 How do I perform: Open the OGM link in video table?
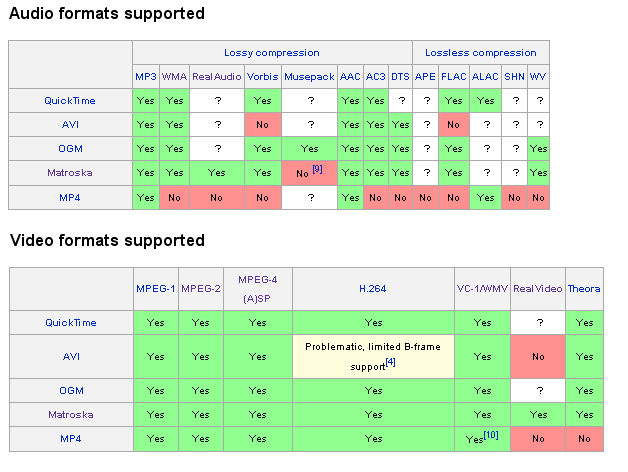71,391
